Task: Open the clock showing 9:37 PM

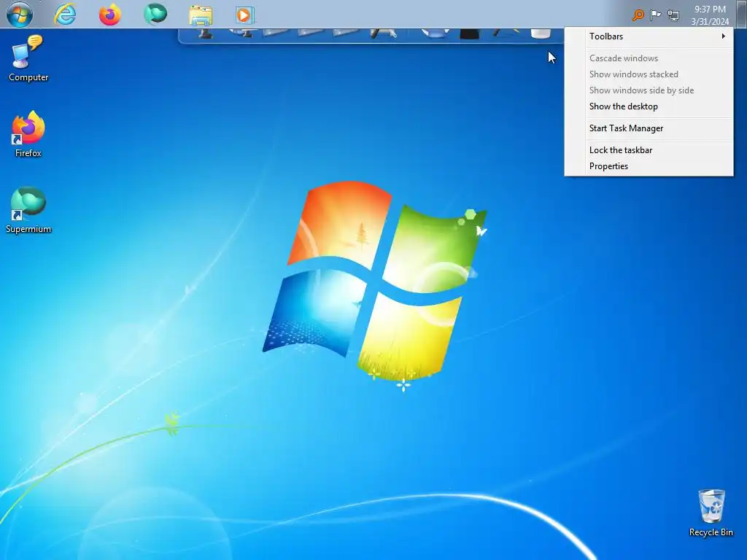Action: click(710, 15)
